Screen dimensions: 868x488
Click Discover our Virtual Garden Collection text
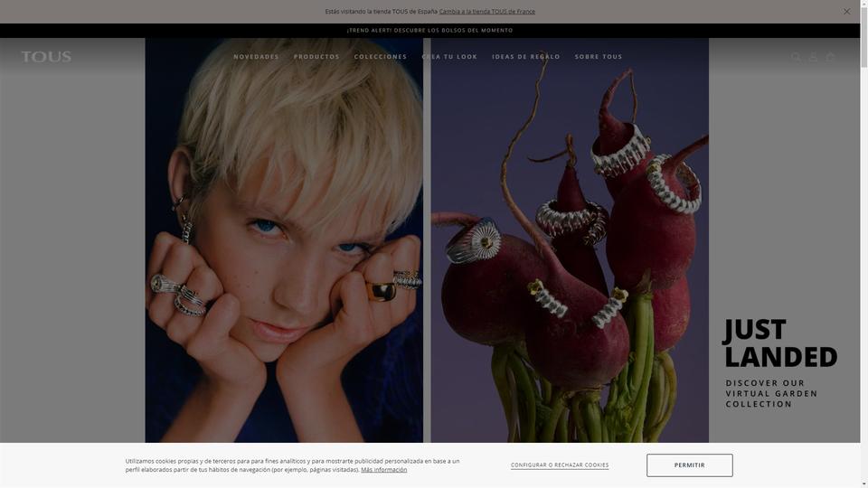(x=771, y=393)
